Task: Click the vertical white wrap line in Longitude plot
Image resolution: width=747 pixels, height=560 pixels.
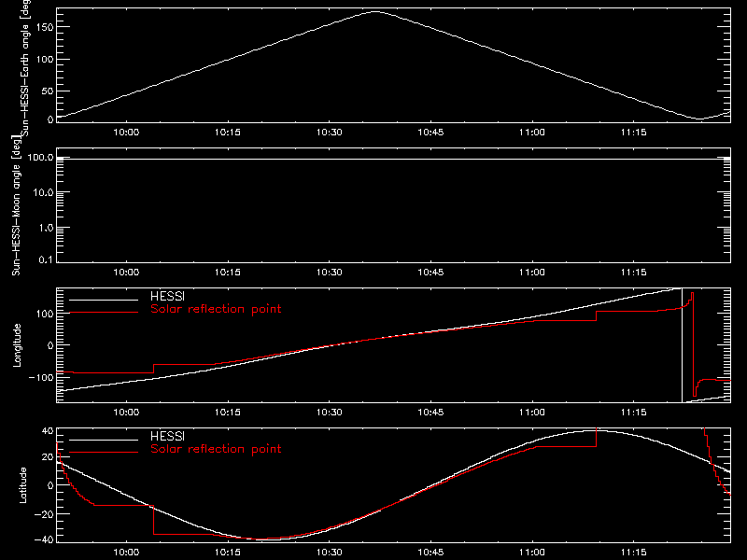Action: pyautogui.click(x=683, y=345)
